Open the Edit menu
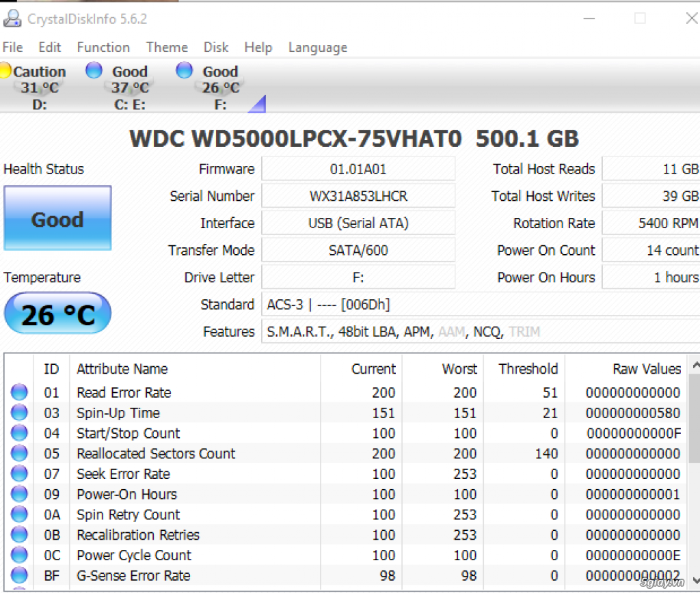This screenshot has height=593, width=700. (49, 47)
